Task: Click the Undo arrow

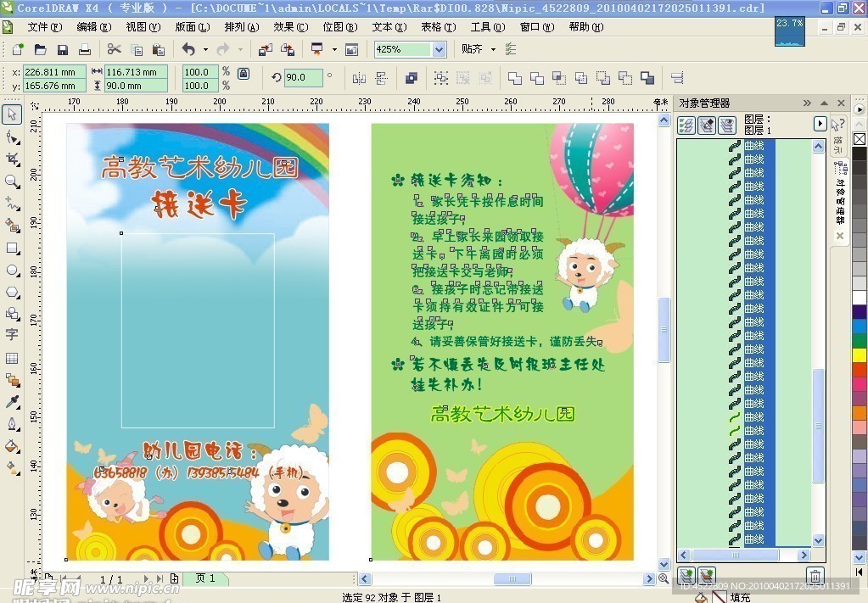Action: click(188, 49)
